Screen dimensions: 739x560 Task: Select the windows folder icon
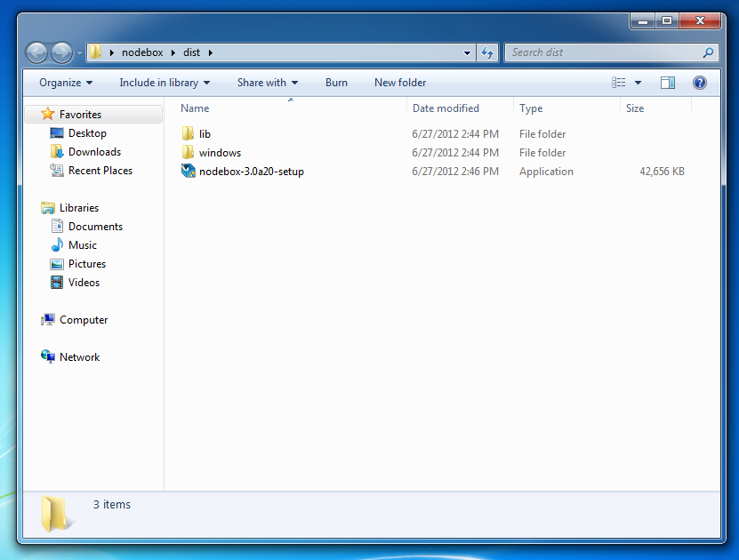pyautogui.click(x=188, y=152)
